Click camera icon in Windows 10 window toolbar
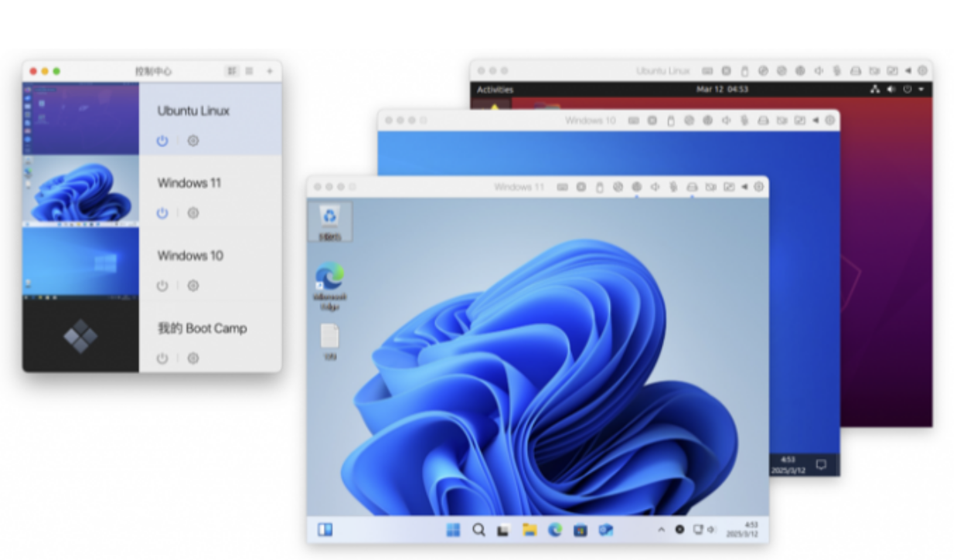The image size is (967, 560). (x=781, y=120)
